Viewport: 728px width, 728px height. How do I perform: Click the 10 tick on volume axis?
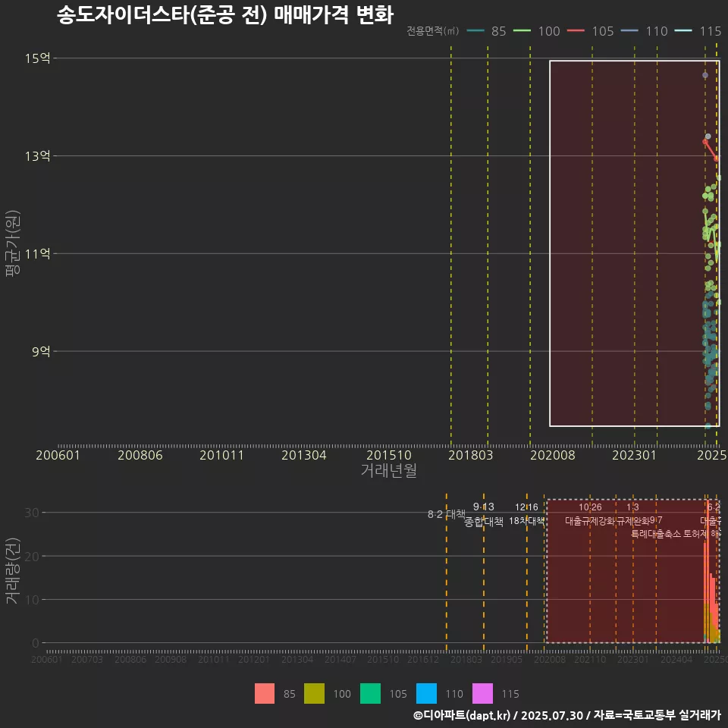pos(32,600)
